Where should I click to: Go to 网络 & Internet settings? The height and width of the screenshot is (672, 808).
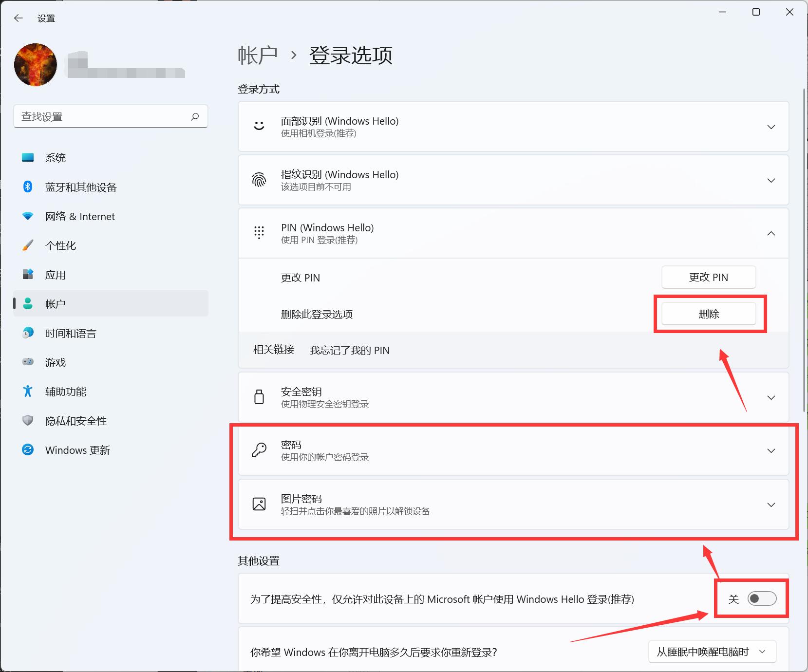click(111, 216)
